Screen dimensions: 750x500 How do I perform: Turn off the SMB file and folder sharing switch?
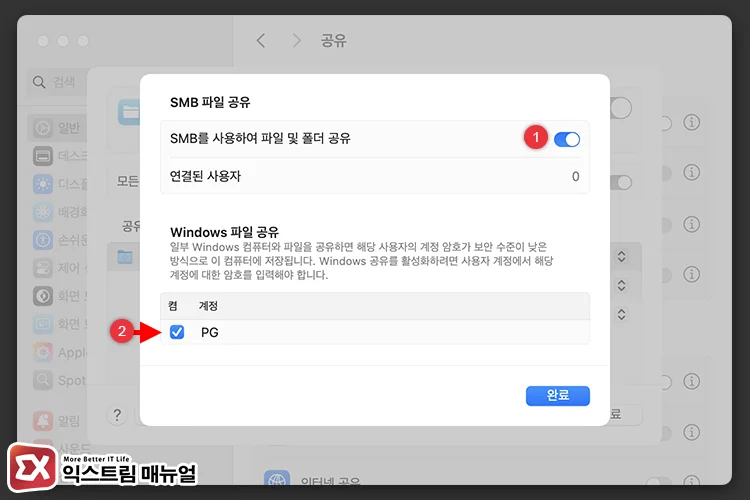[x=567, y=139]
